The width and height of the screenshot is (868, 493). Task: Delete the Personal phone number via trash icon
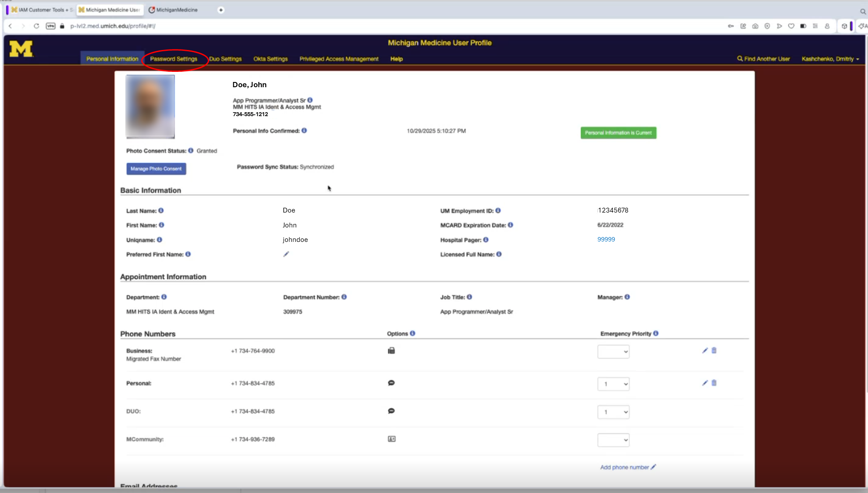pyautogui.click(x=714, y=383)
